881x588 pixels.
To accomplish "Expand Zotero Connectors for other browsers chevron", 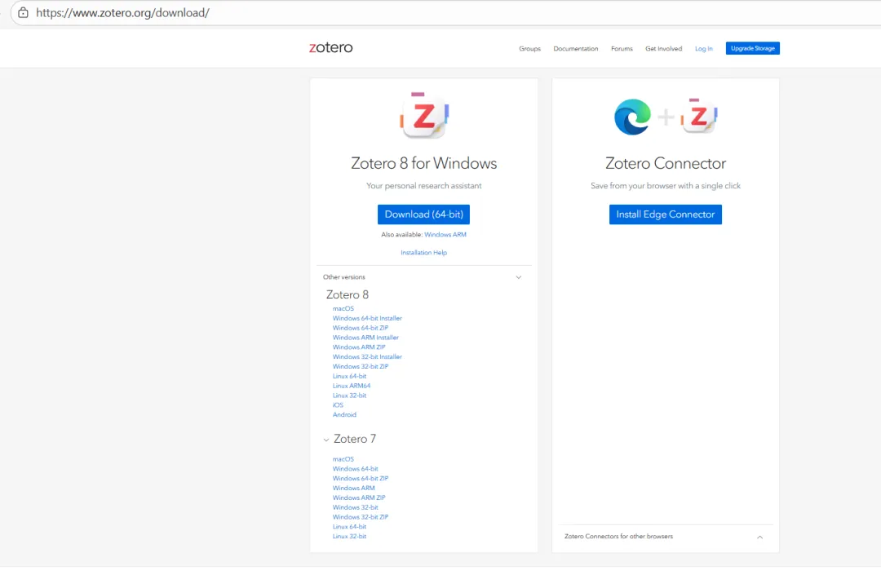I will [759, 537].
